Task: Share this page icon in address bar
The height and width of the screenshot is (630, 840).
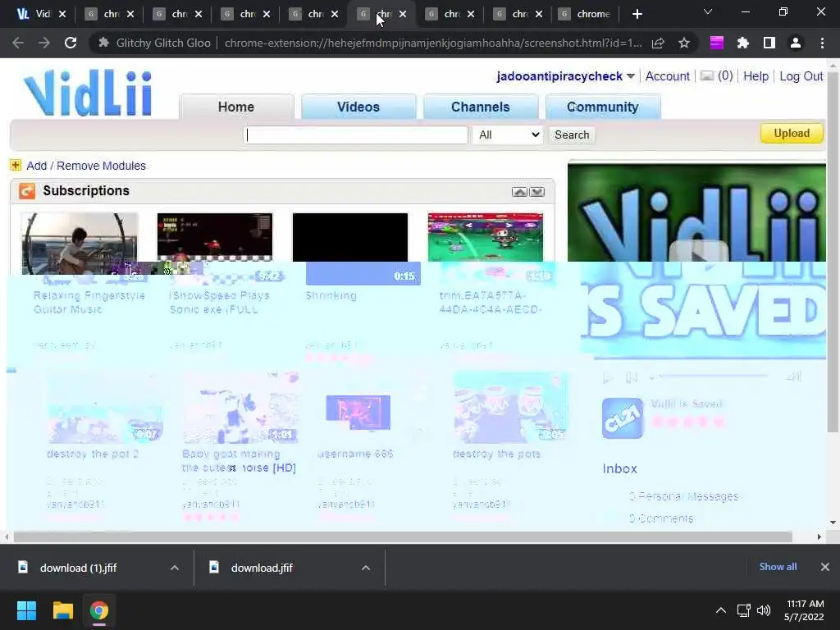Action: (x=658, y=43)
